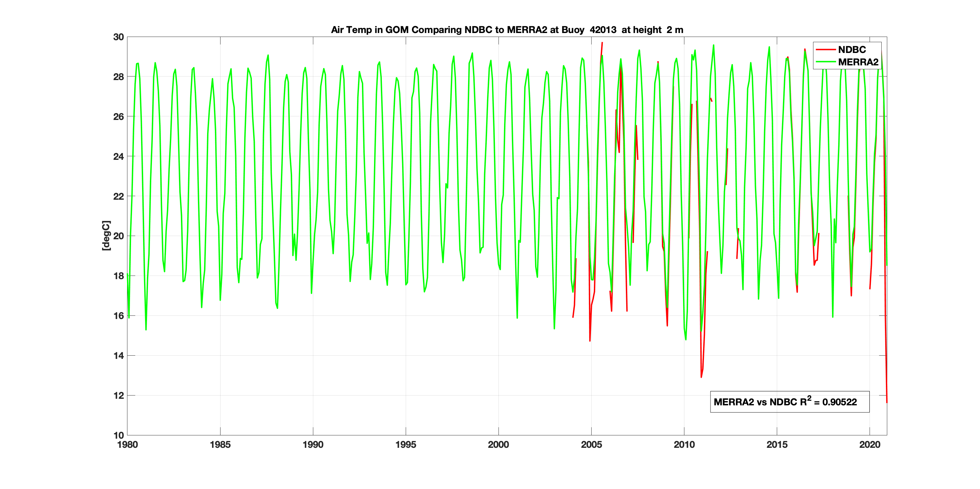The width and height of the screenshot is (980, 489).
Task: Click the green MERRA2 legend line sample
Action: 825,62
